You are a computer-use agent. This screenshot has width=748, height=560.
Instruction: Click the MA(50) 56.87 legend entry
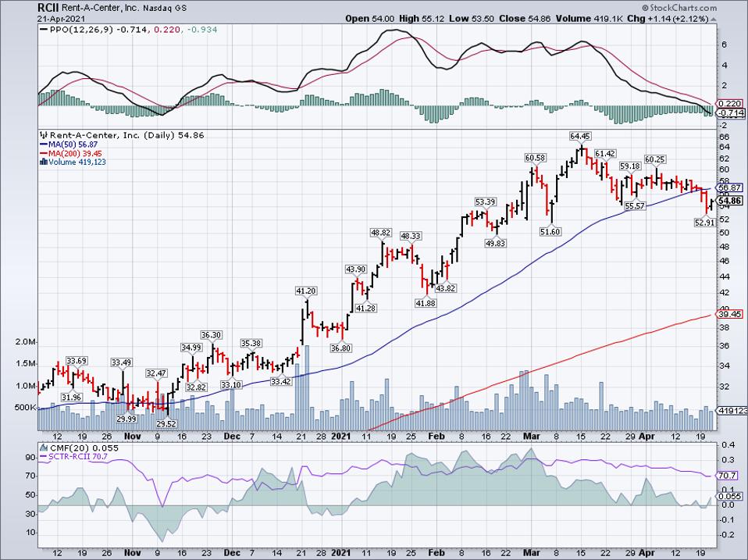pyautogui.click(x=73, y=144)
